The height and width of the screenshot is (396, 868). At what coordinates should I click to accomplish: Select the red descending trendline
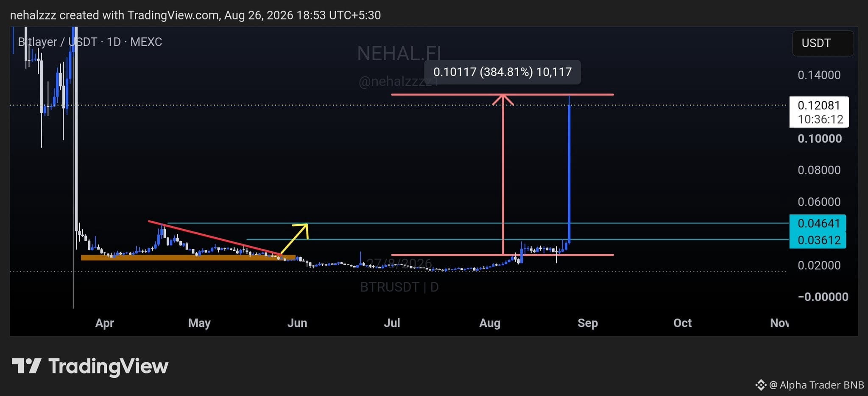(x=215, y=238)
